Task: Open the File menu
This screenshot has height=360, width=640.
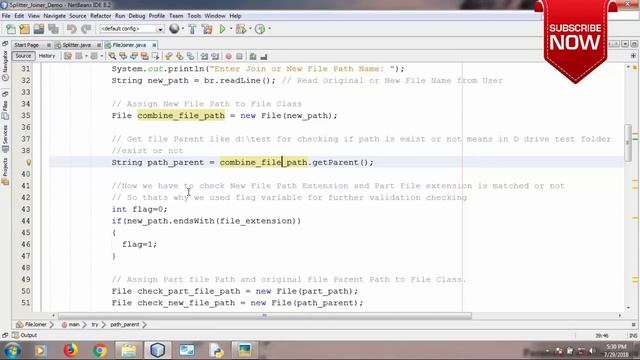Action: (6, 16)
